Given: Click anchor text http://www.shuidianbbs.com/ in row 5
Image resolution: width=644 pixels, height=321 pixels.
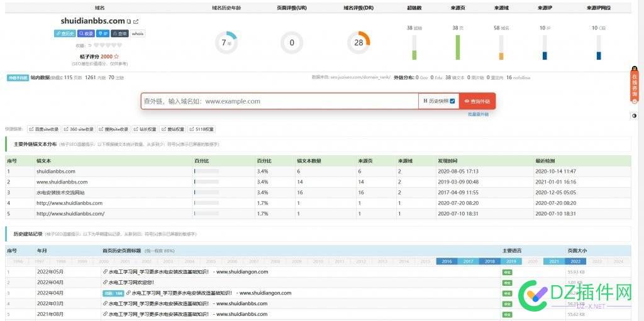Looking at the screenshot, I should tap(70, 214).
